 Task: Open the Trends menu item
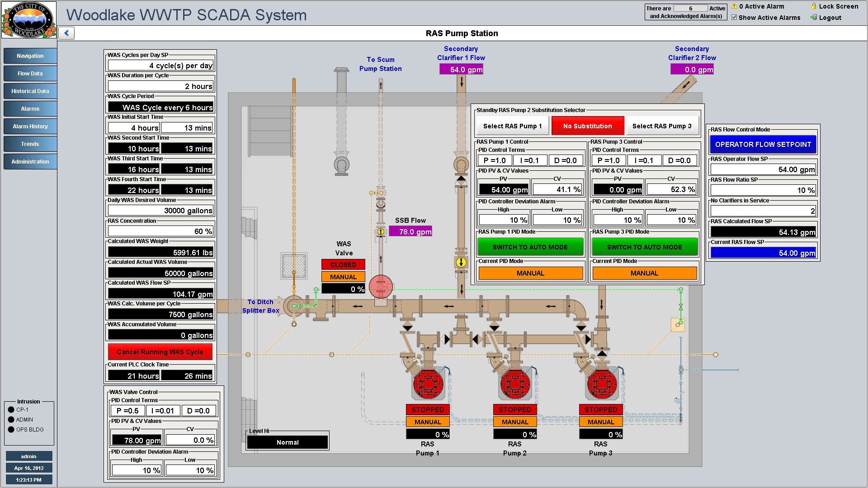30,144
